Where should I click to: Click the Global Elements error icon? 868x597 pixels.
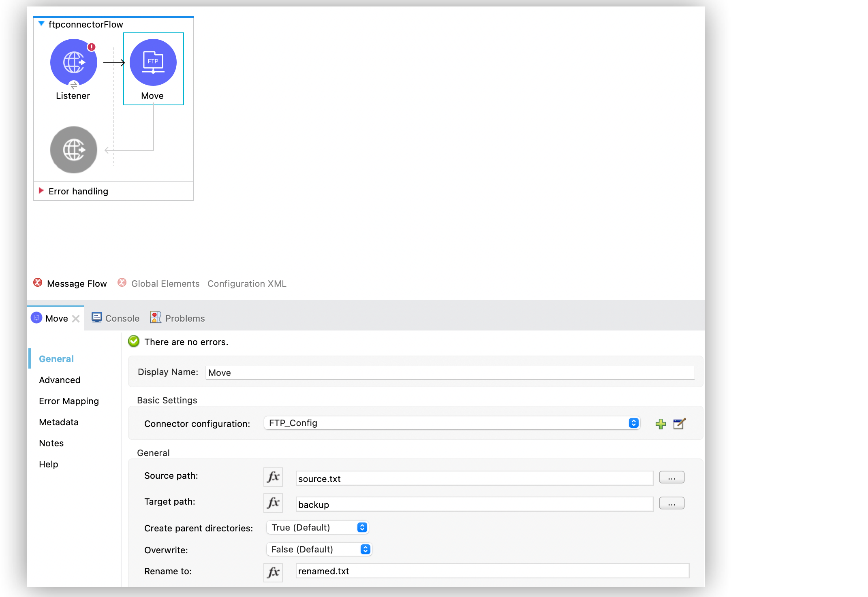pyautogui.click(x=122, y=283)
